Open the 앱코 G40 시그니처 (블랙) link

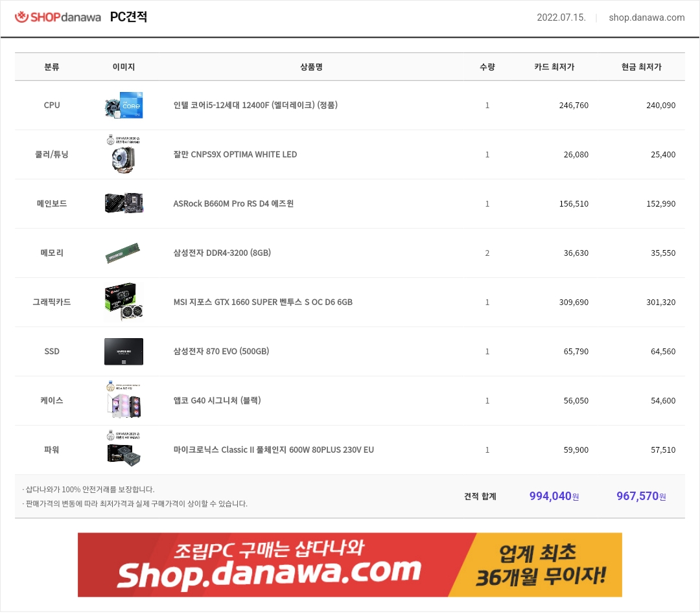click(x=217, y=400)
